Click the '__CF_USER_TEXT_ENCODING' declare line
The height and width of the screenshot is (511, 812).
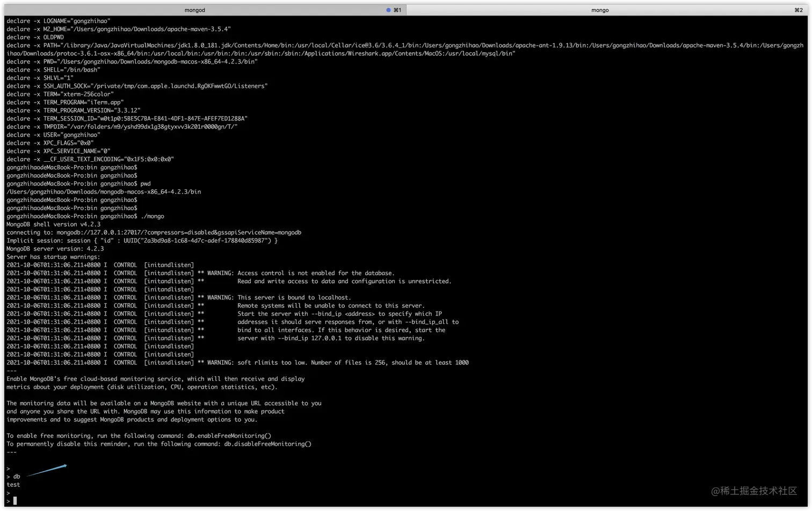click(x=90, y=159)
